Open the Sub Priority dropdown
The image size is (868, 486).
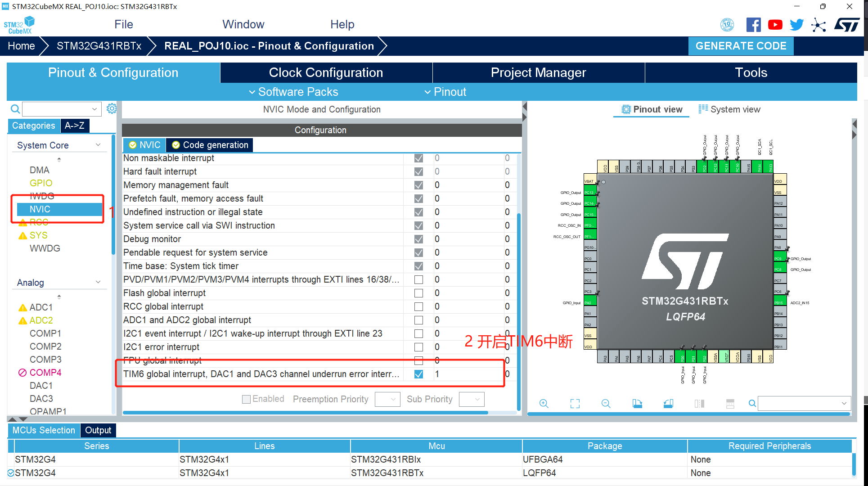pyautogui.click(x=472, y=399)
